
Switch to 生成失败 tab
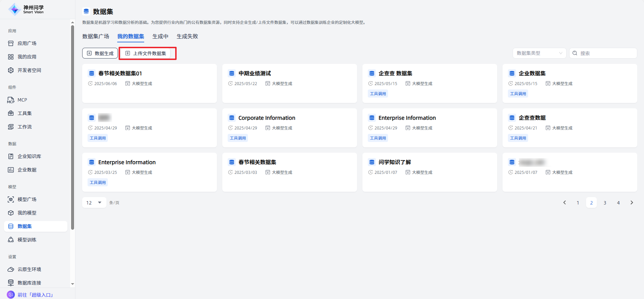(187, 36)
